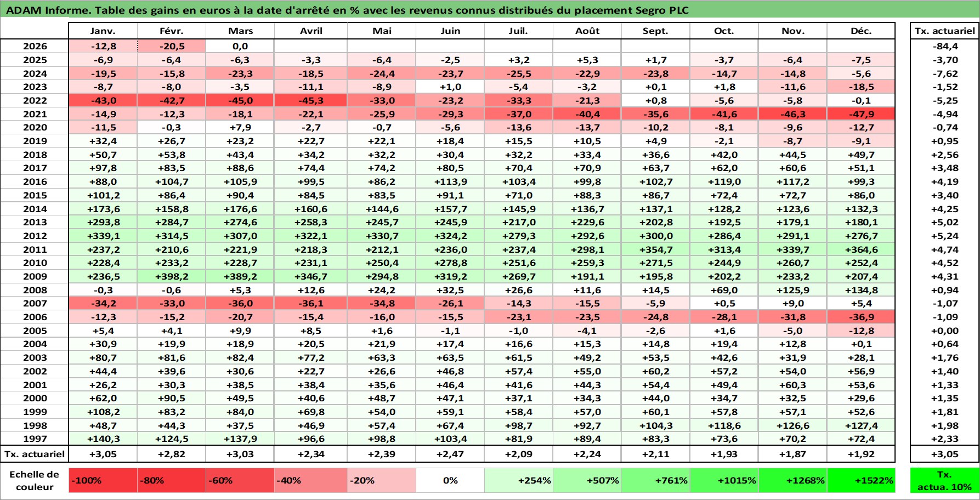Click the Août column header

[x=587, y=31]
